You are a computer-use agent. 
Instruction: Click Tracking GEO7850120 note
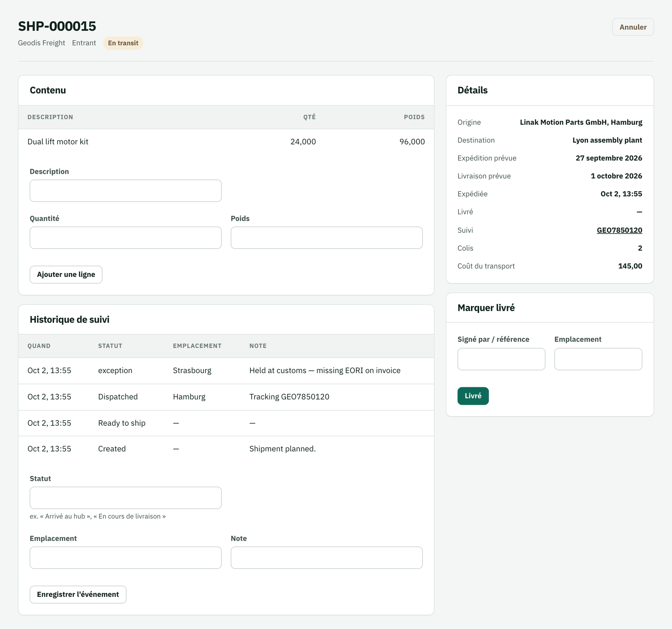pos(289,397)
